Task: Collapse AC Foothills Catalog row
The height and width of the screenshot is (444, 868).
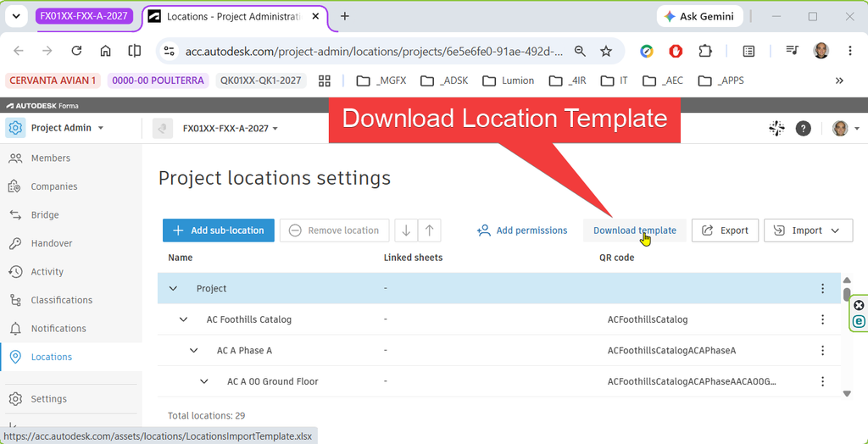Action: pyautogui.click(x=183, y=319)
